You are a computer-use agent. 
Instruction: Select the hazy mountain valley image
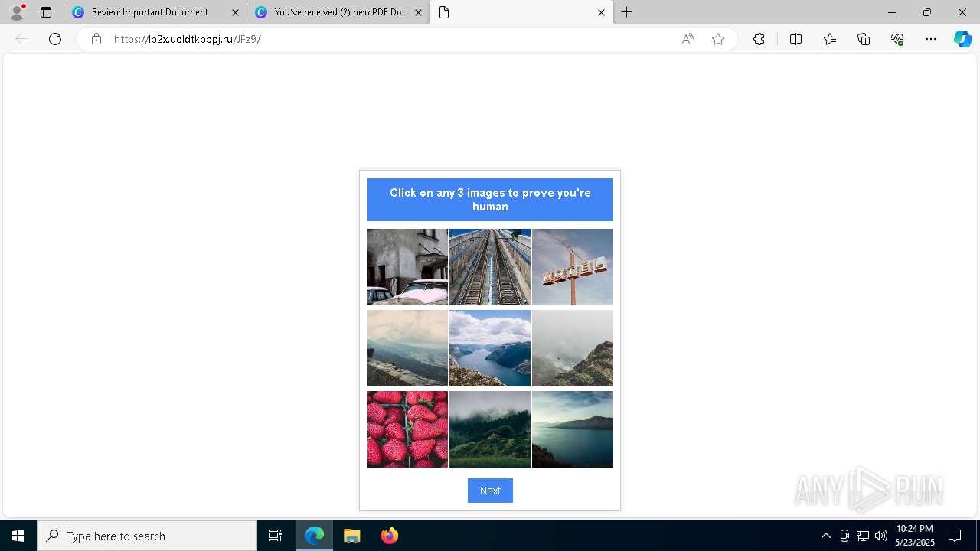coord(407,348)
